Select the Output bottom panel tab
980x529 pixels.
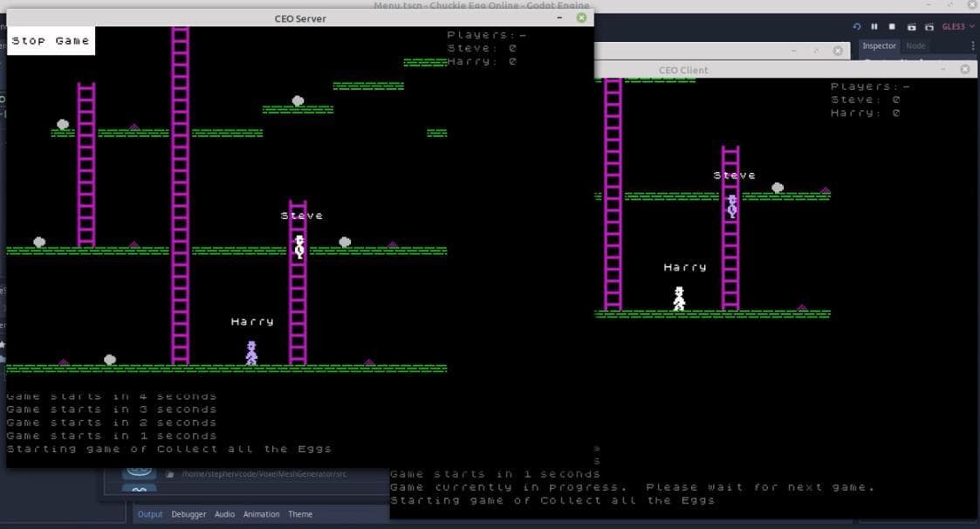150,514
